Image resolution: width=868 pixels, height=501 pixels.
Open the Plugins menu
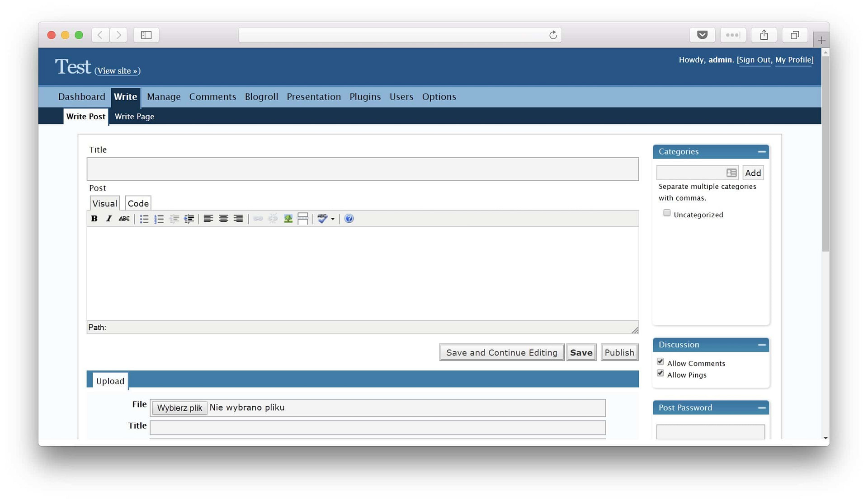point(365,97)
